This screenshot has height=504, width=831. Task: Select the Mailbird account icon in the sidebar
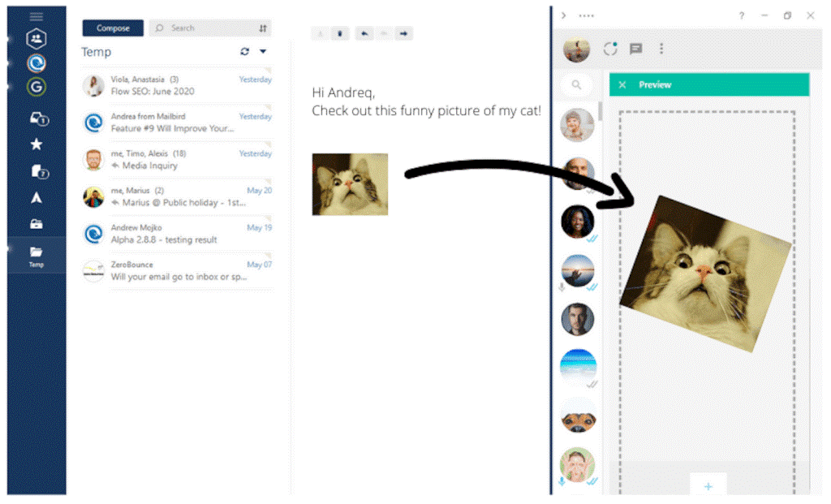coord(36,63)
